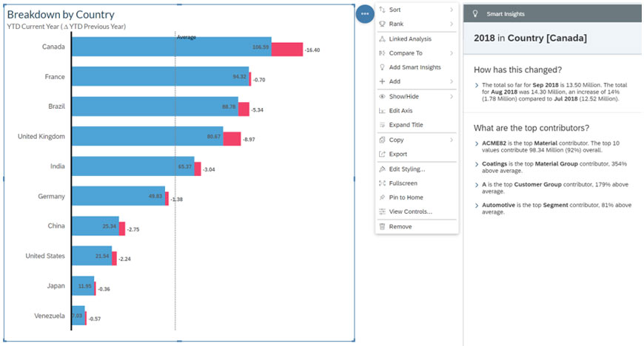This screenshot has height=346, width=644.
Task: Click the Expand Title icon
Action: [382, 125]
